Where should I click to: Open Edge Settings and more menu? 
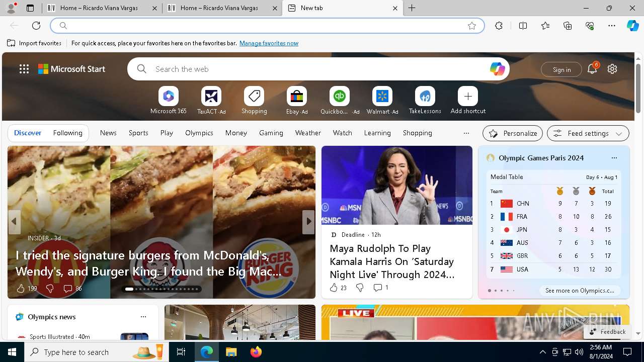pos(612,26)
